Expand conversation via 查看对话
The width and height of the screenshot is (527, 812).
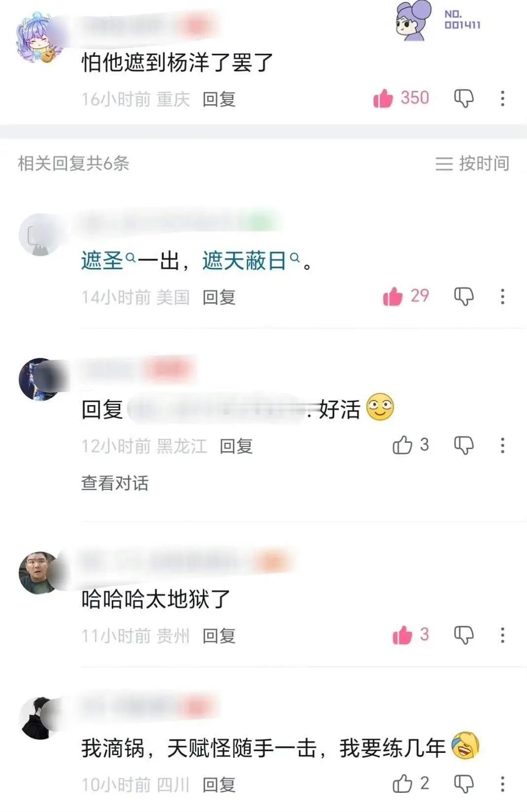(115, 483)
